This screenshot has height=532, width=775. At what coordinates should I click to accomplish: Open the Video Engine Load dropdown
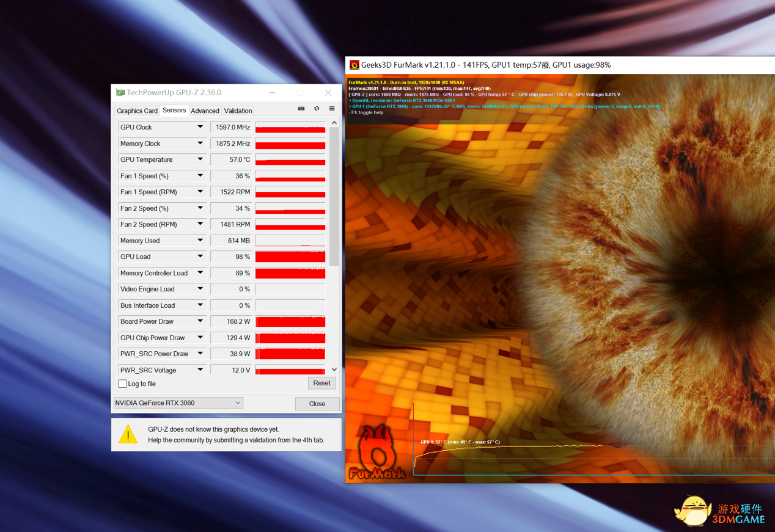pos(200,289)
